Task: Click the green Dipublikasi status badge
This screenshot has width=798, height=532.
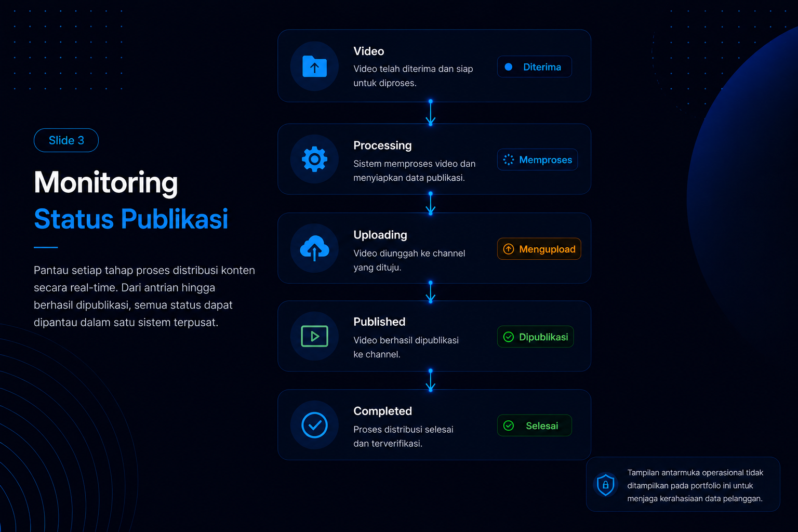Action: click(535, 337)
